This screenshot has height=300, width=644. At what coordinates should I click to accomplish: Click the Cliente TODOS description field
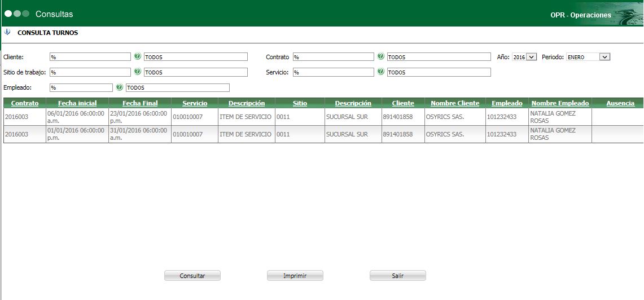pyautogui.click(x=196, y=56)
